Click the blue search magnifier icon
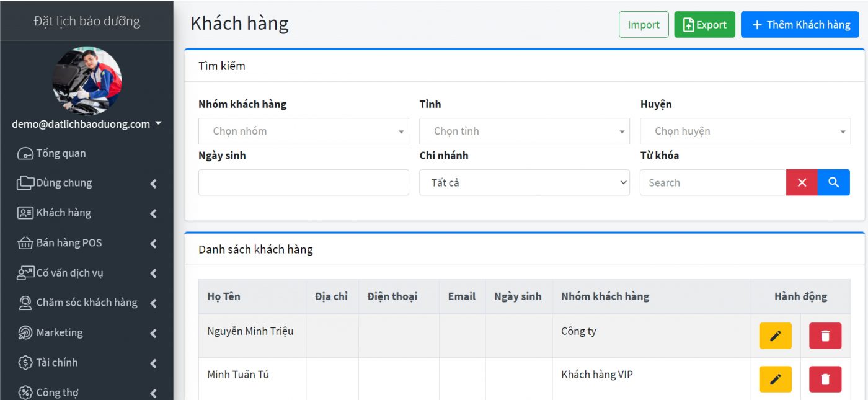868x400 pixels. click(x=833, y=182)
